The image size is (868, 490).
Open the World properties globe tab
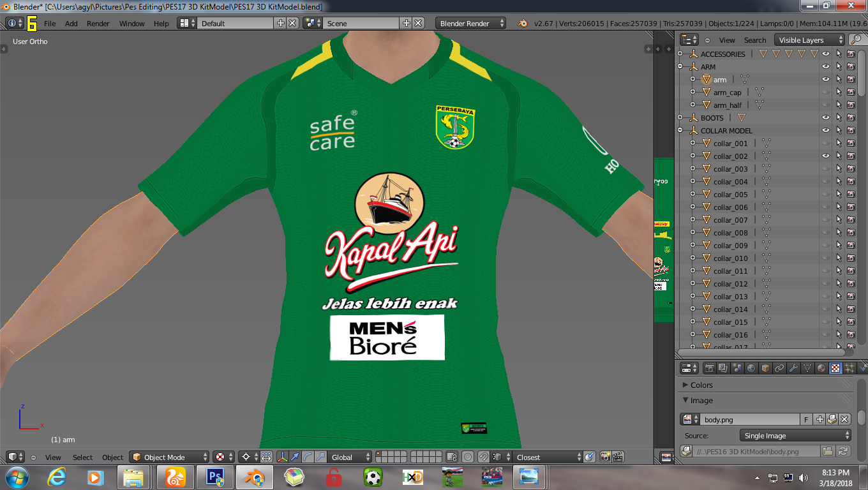click(751, 368)
